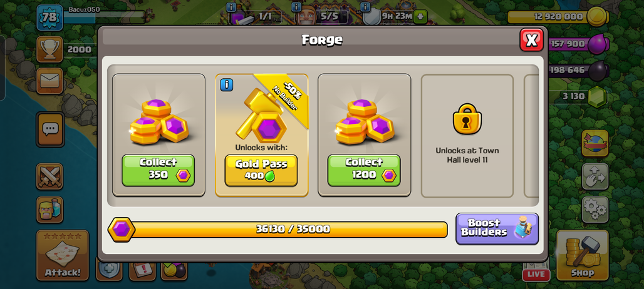Open the Shop hammer icon

coord(583,255)
